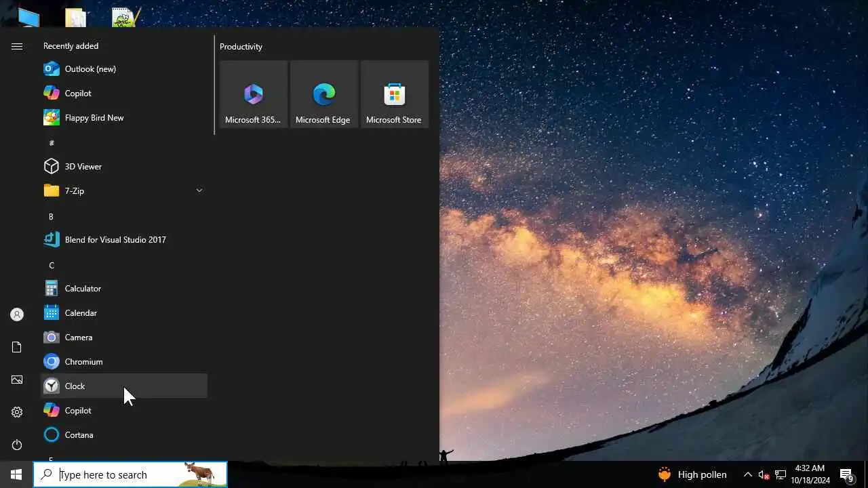Jump via the '#' letter header
This screenshot has height=488, width=868.
click(52, 143)
